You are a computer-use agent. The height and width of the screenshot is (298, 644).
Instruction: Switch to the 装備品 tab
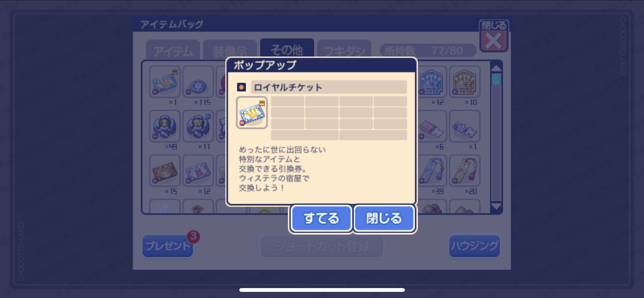point(230,50)
